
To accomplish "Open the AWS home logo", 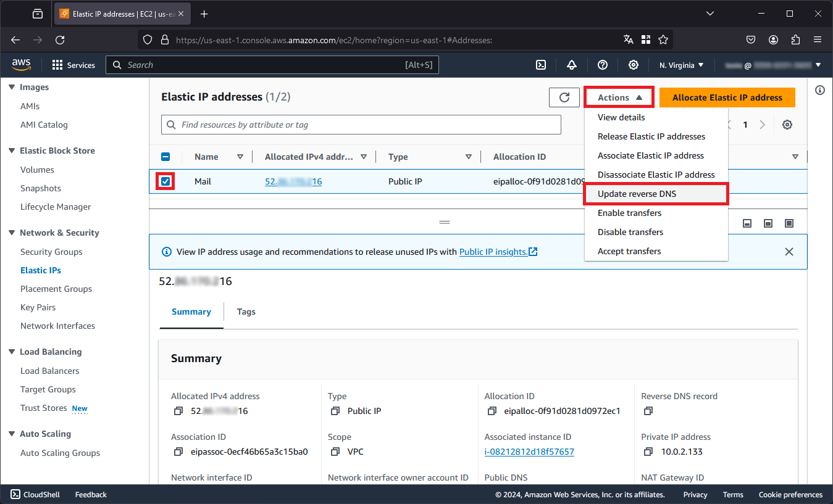I will (21, 65).
